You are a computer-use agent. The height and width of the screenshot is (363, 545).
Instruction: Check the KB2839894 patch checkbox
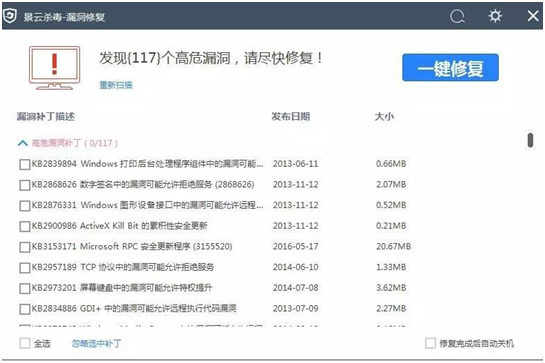point(25,164)
